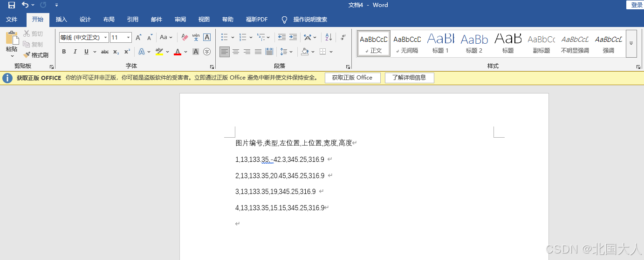This screenshot has height=260, width=644.
Task: Click the Multilevel List icon
Action: (260, 37)
